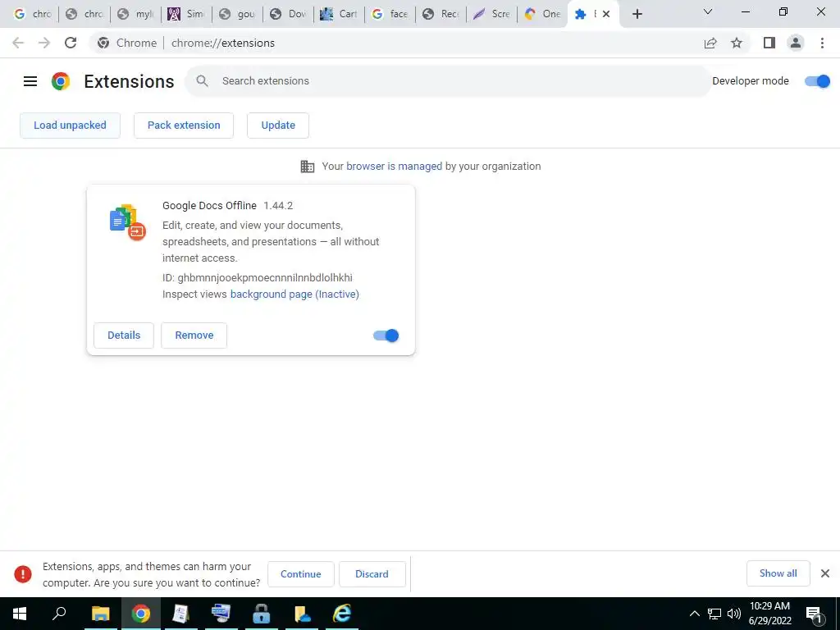840x630 pixels.
Task: Open Windows Start menu
Action: click(20, 614)
